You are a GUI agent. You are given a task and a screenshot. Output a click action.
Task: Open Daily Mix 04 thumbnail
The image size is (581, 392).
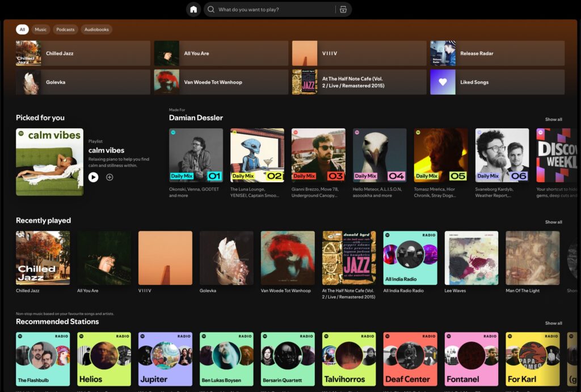pyautogui.click(x=380, y=155)
